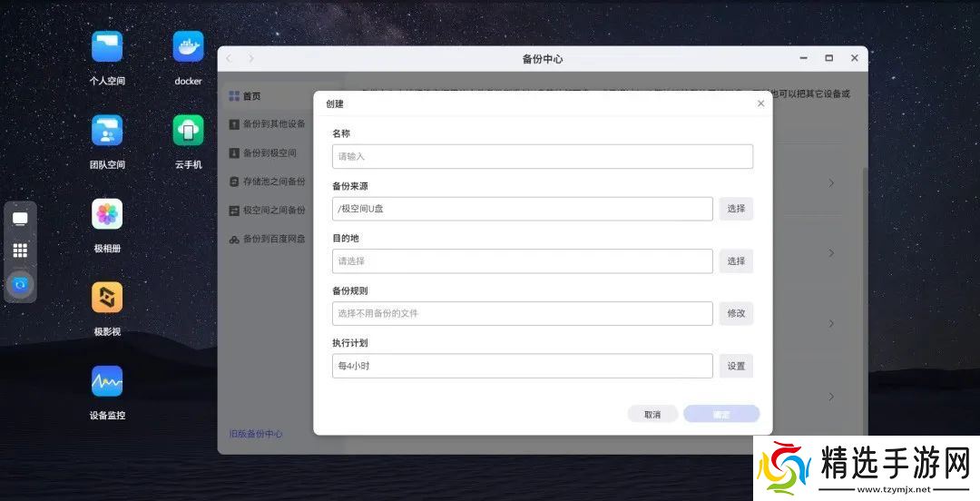This screenshot has height=501, width=980.
Task: Click 设置 button for 执行计划
Action: [x=736, y=366]
